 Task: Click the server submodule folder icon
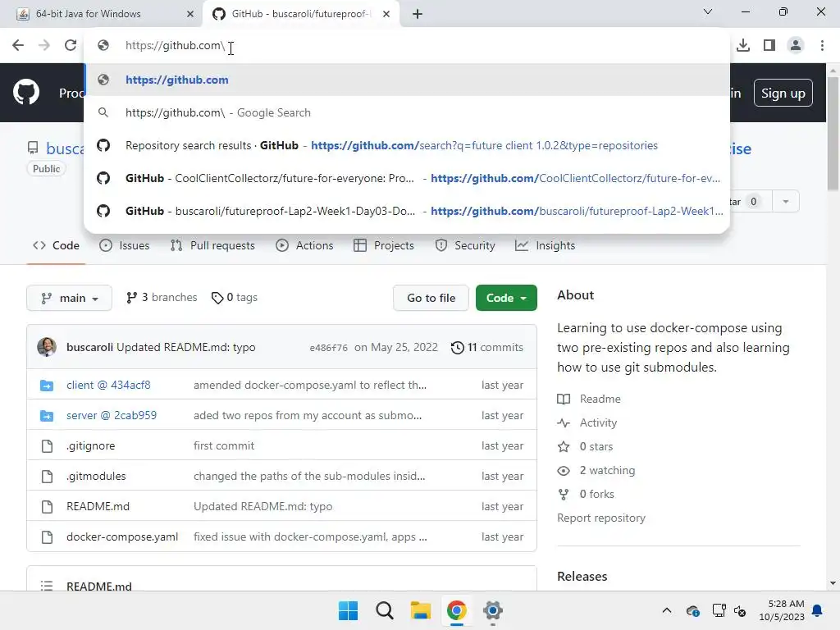click(x=47, y=416)
